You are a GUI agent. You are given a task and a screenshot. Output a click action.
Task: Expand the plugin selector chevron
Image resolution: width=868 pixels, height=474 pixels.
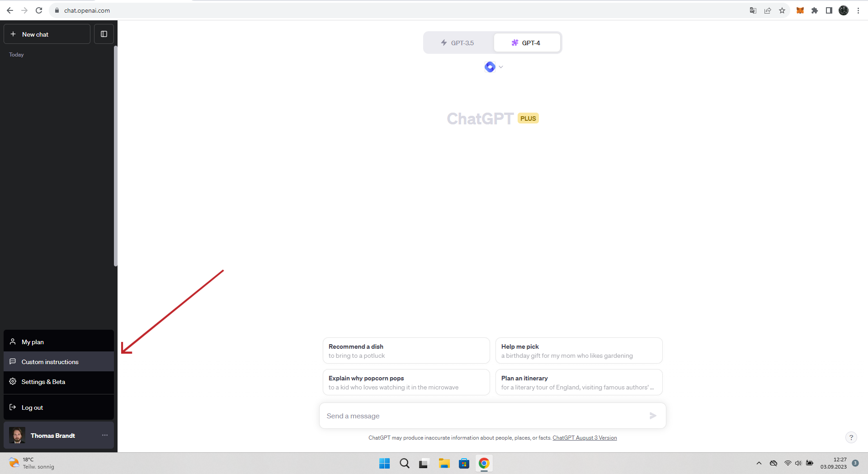[x=501, y=67]
